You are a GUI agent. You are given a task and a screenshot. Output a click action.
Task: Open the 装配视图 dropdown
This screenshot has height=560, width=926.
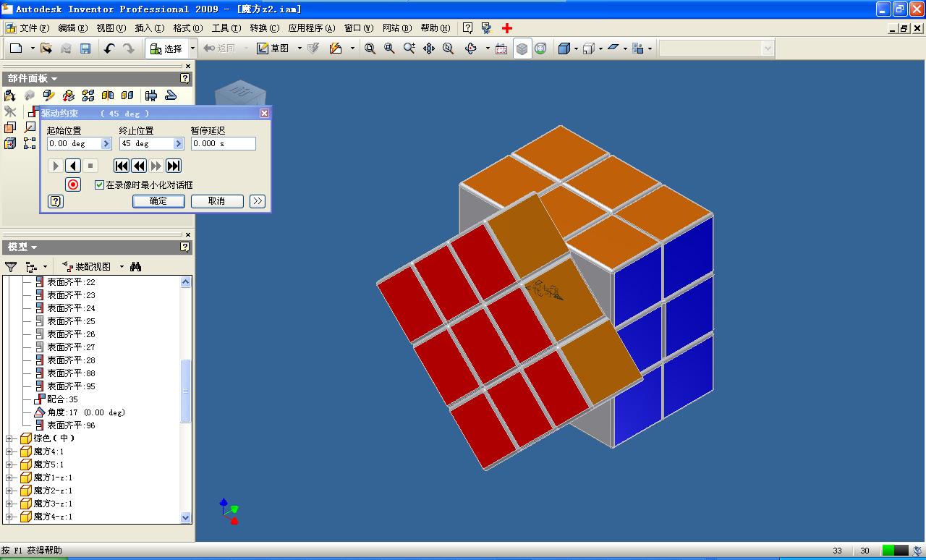[x=122, y=267]
